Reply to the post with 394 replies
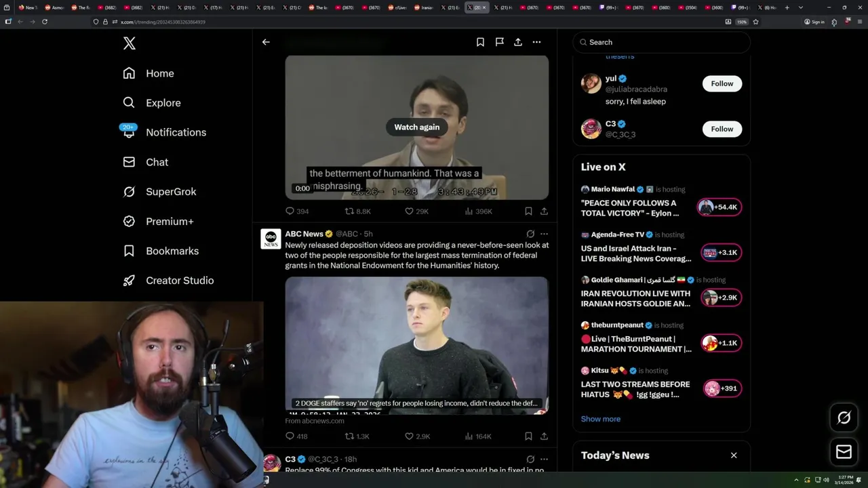The height and width of the screenshot is (488, 868). pyautogui.click(x=297, y=211)
